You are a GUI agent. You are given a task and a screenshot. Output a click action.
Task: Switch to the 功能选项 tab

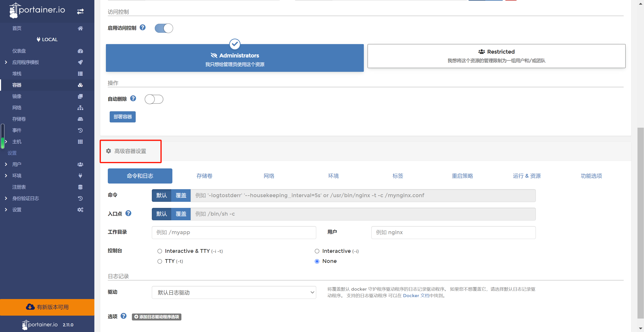(x=591, y=176)
